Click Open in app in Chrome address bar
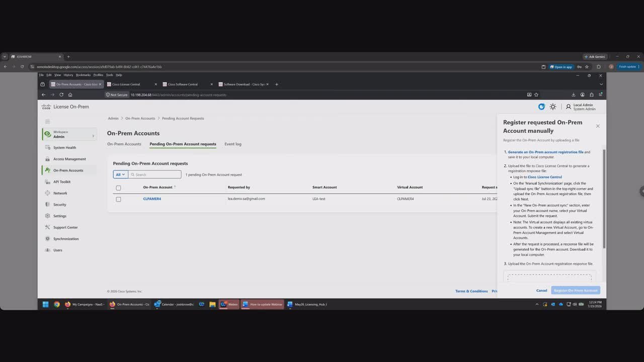This screenshot has height=362, width=644. pyautogui.click(x=561, y=66)
